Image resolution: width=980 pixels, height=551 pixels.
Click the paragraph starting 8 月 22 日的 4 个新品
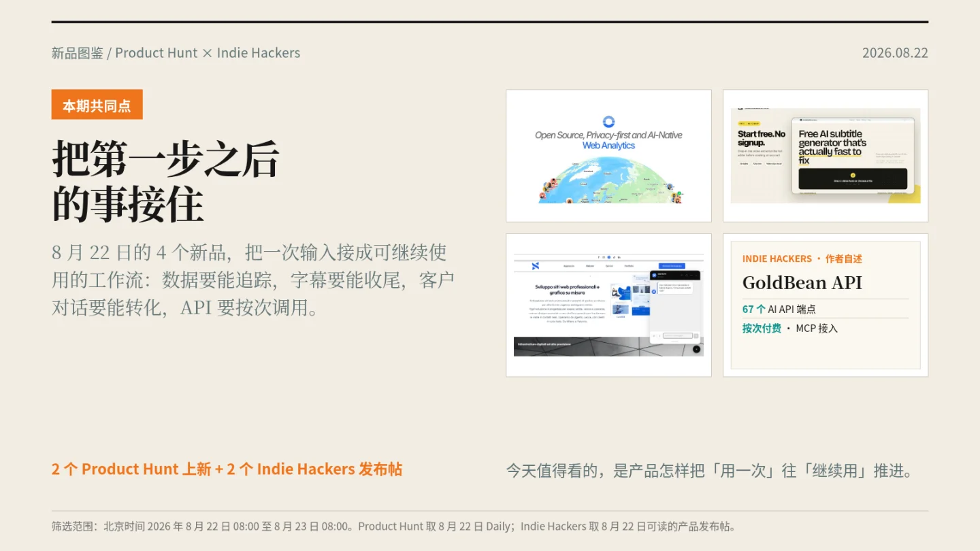pyautogui.click(x=253, y=280)
